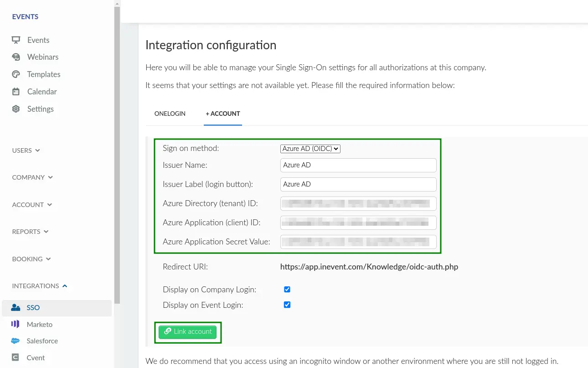The image size is (588, 368).
Task: Click the Integration configuration heading
Action: pyautogui.click(x=211, y=45)
